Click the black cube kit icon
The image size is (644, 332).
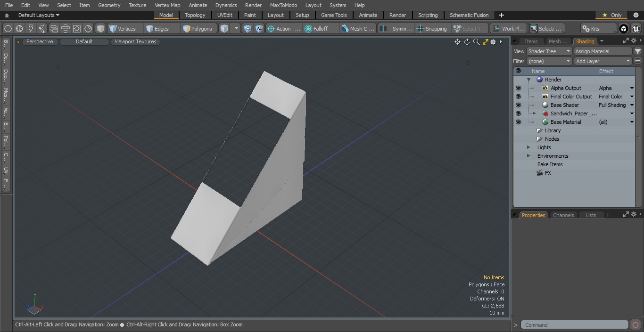(624, 29)
